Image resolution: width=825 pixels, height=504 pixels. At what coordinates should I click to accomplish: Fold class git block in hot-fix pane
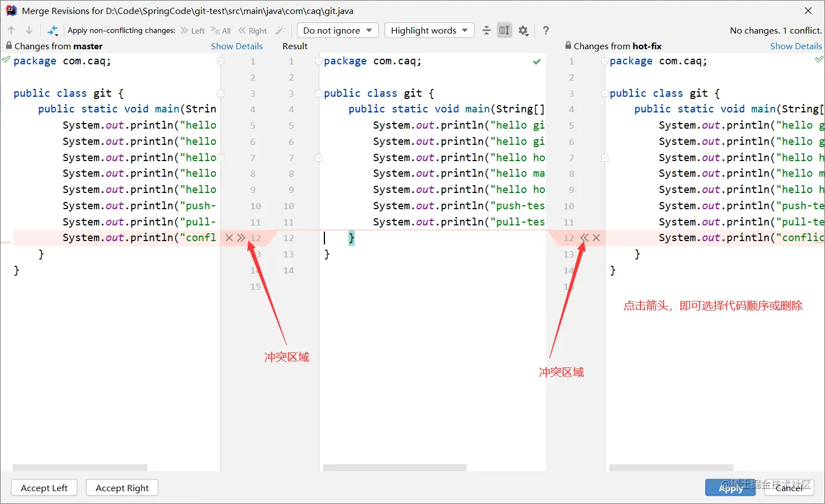[x=605, y=93]
